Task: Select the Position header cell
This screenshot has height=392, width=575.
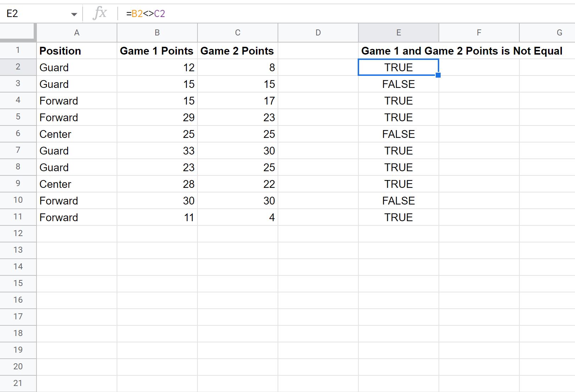Action: [77, 51]
